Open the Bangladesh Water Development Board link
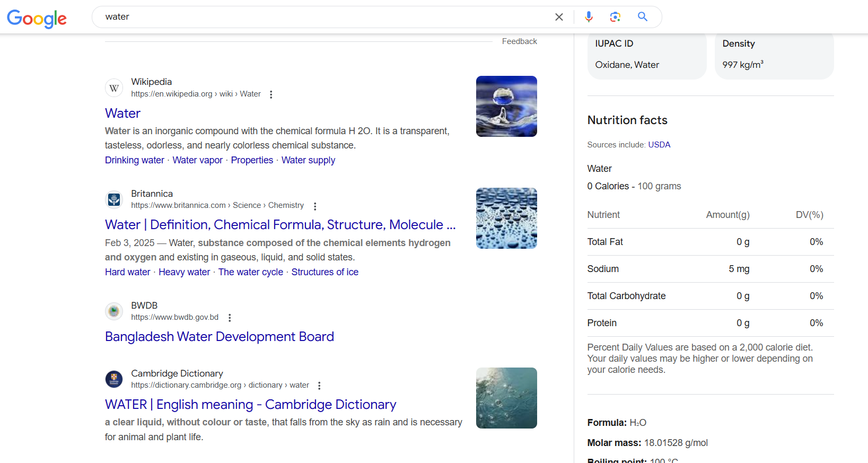 click(219, 337)
